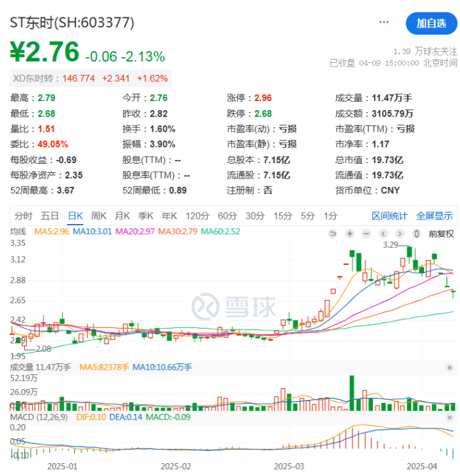Open the 区间统计 link
This screenshot has width=460, height=476.
point(390,216)
